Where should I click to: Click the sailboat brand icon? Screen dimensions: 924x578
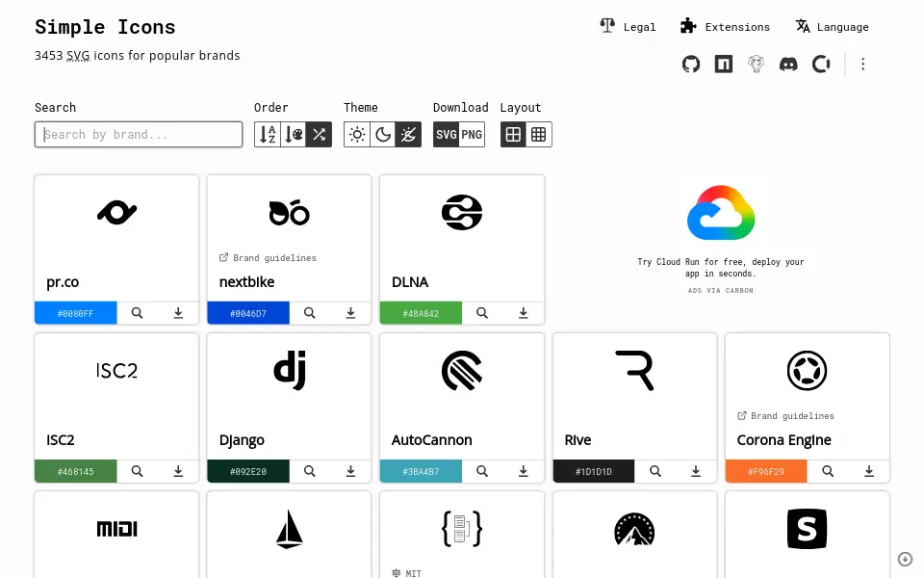[290, 529]
